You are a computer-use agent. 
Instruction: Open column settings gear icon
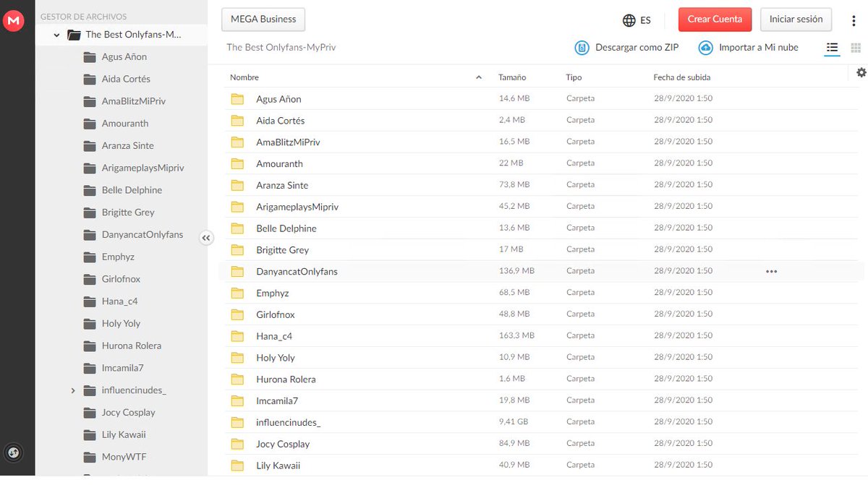[x=861, y=72]
